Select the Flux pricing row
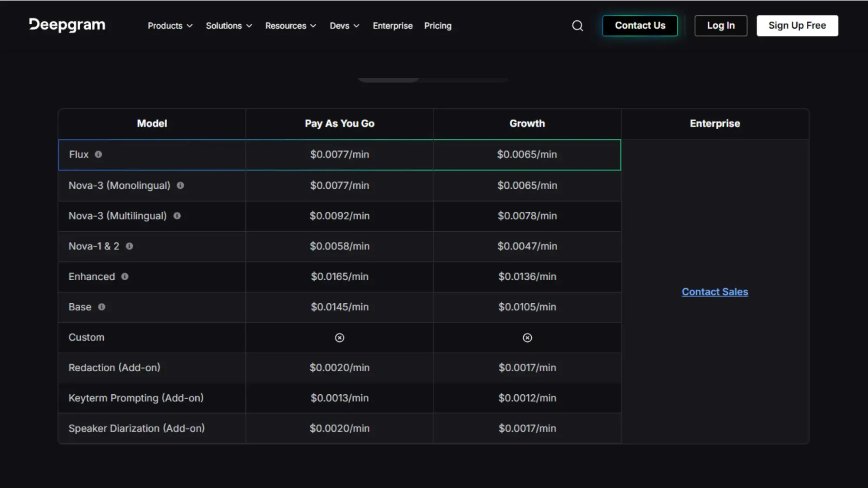Screen dimensions: 868x488 coord(152,154)
